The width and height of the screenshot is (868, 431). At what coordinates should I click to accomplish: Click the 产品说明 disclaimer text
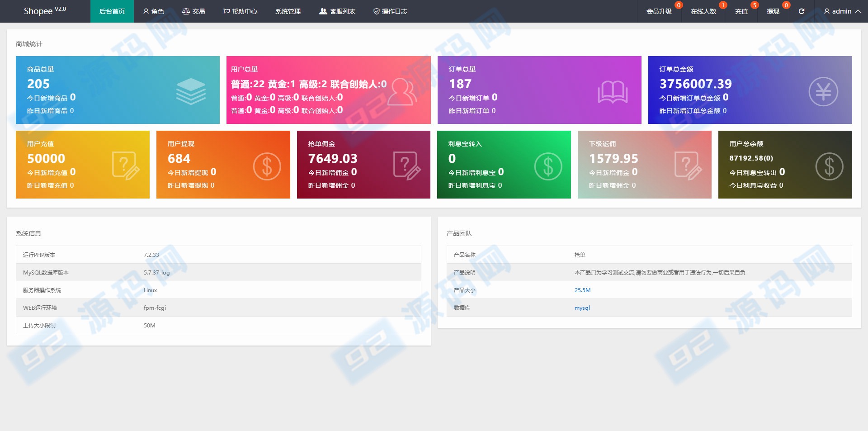coord(660,273)
